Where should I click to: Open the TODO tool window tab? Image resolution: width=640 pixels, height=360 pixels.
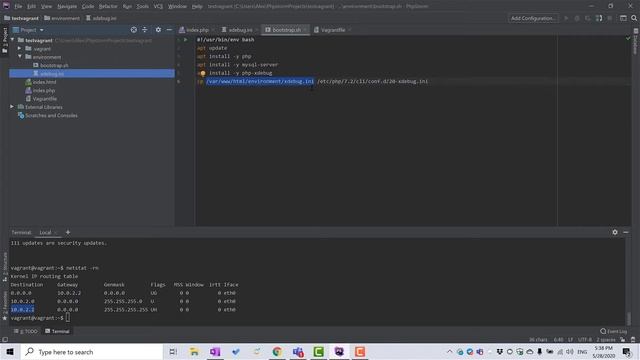[26, 331]
